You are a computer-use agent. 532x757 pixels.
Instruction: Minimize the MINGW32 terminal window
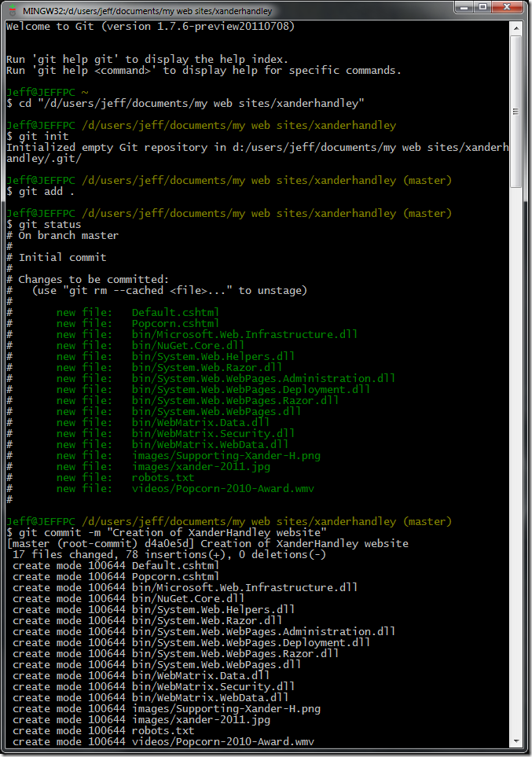tap(464, 8)
